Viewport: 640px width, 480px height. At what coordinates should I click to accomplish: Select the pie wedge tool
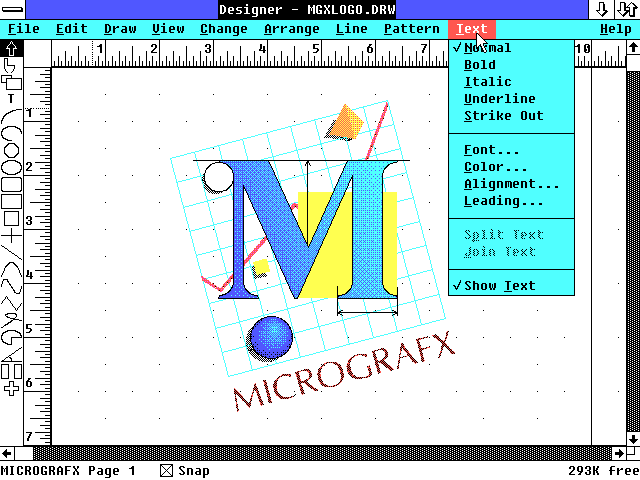click(11, 337)
